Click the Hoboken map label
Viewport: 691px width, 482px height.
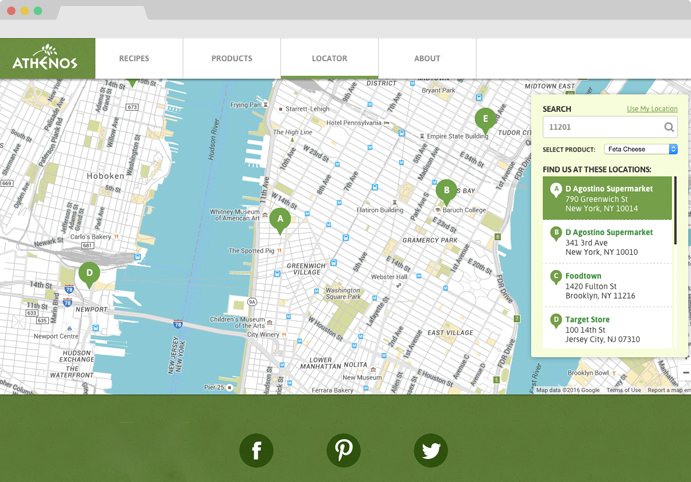click(105, 176)
